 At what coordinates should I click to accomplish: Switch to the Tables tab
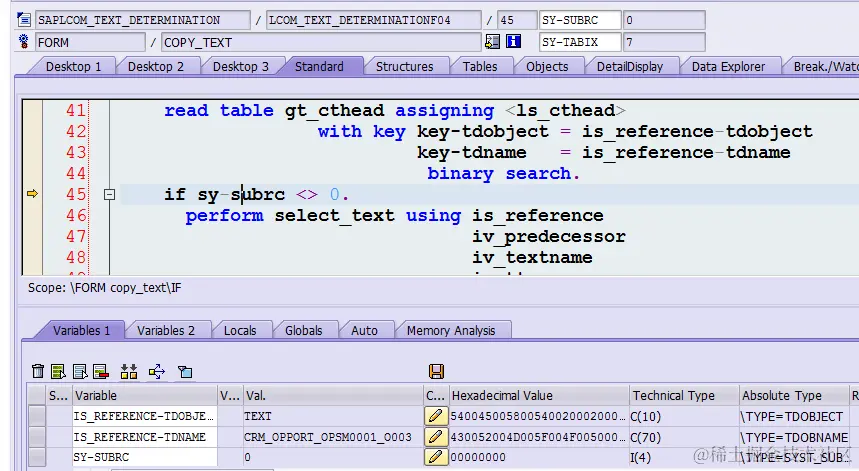(x=480, y=67)
